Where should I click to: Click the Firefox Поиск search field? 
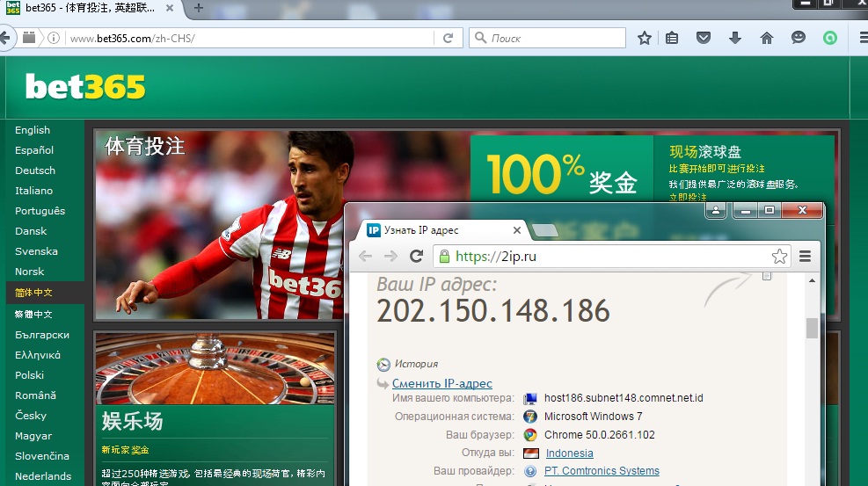point(548,38)
